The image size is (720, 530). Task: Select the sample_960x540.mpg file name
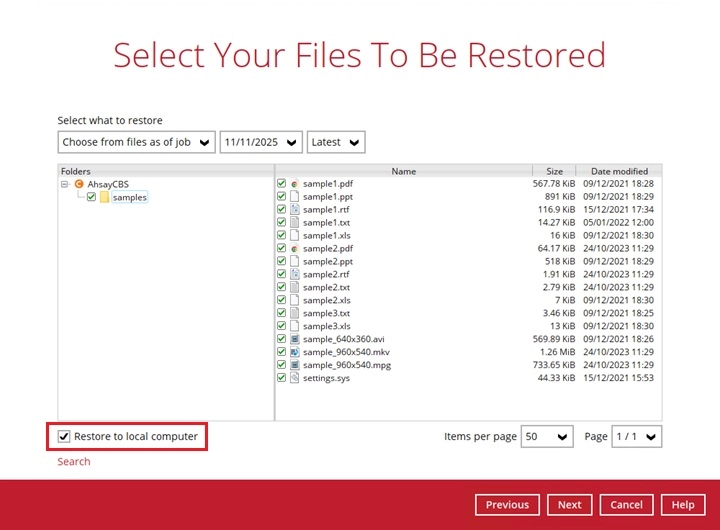pyautogui.click(x=347, y=365)
